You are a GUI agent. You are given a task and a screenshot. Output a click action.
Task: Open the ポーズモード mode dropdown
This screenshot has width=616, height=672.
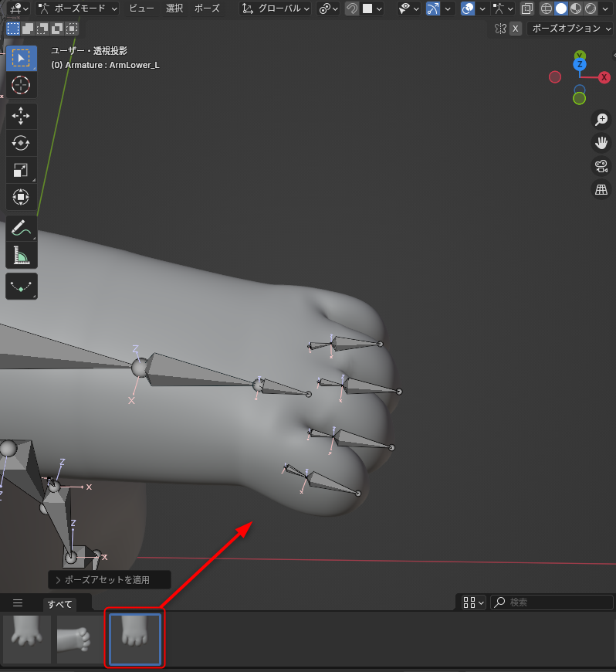click(77, 8)
